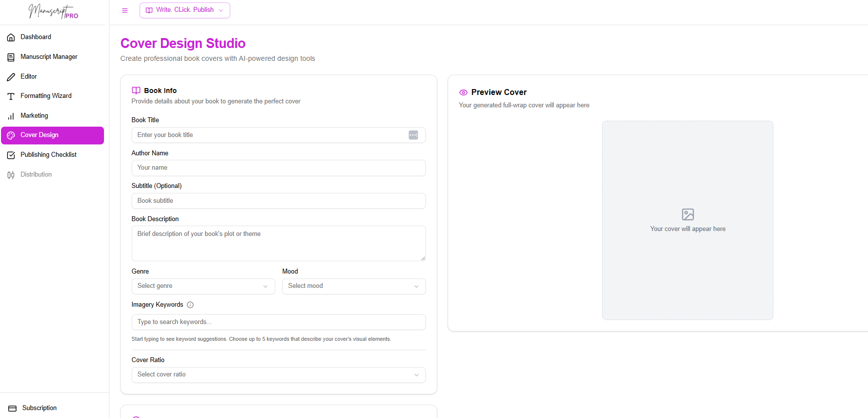Click the Publishing Checklist icon
Viewport: 868px width, 418px height.
[x=11, y=155]
